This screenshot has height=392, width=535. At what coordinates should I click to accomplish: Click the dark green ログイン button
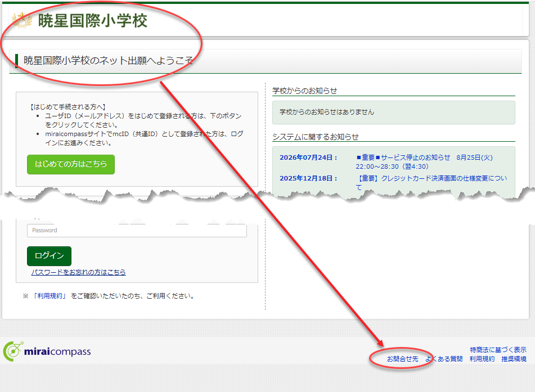49,256
